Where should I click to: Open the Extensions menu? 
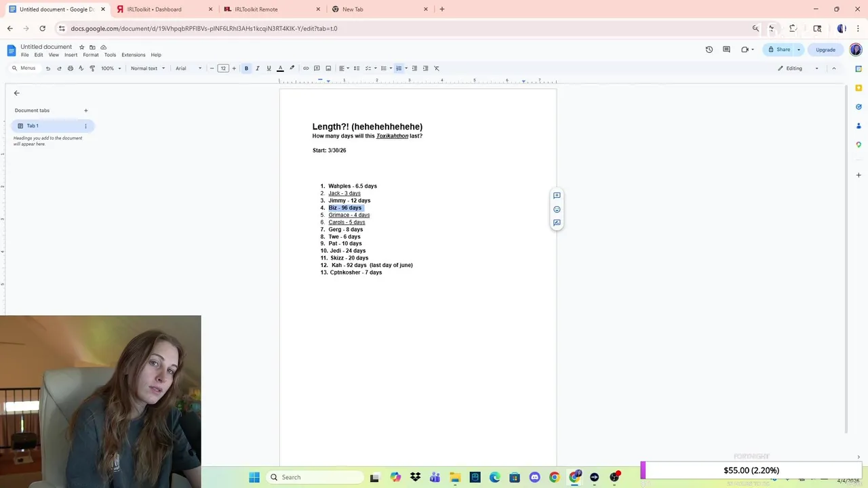tap(134, 55)
